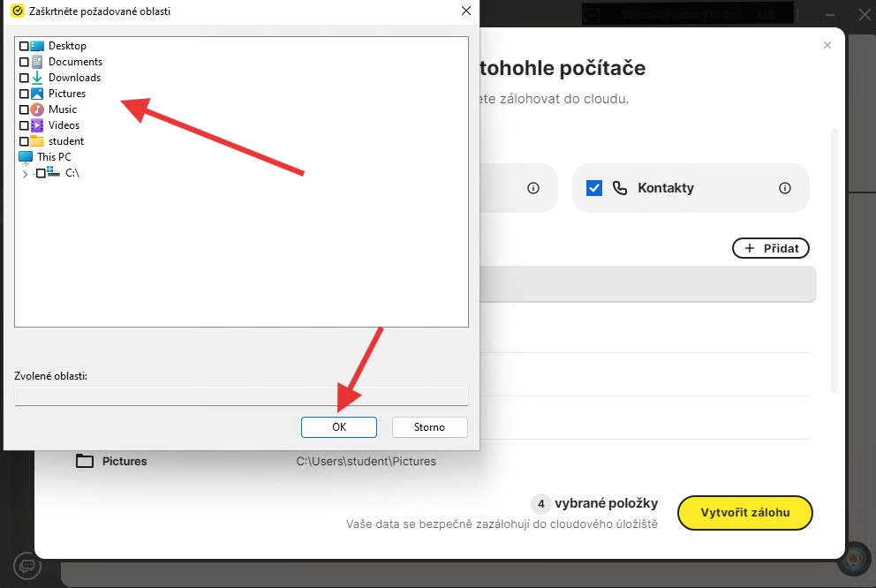Image resolution: width=876 pixels, height=588 pixels.
Task: Check the Pictures folder checkbox
Action: tap(24, 94)
